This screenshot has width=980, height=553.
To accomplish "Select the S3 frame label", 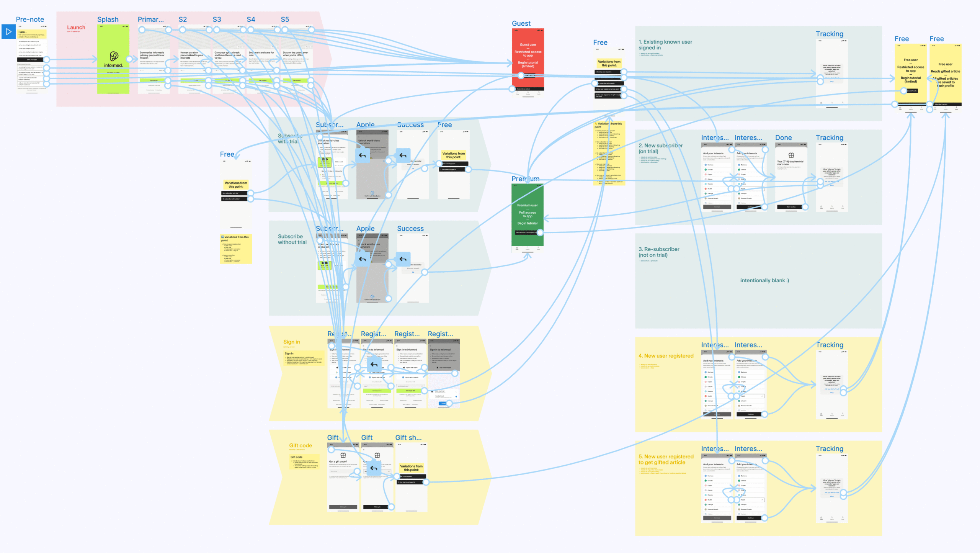I will (217, 20).
